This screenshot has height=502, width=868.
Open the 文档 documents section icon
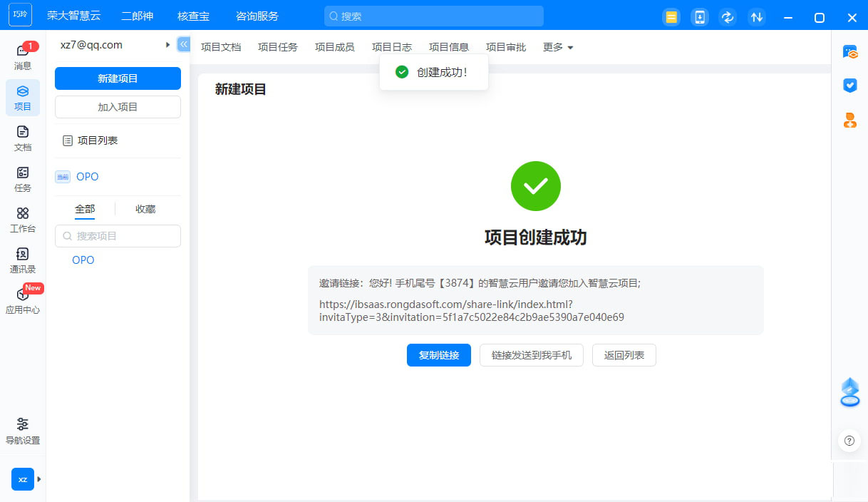23,138
